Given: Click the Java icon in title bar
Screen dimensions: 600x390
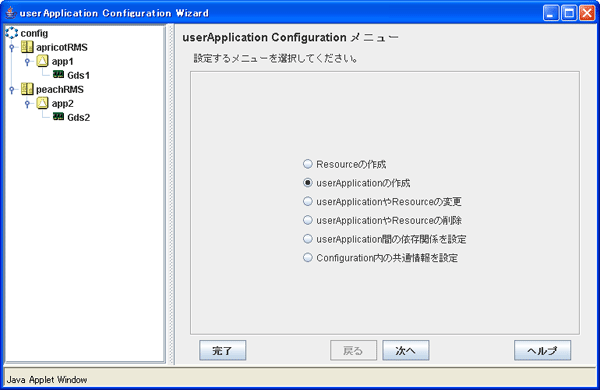Looking at the screenshot, I should tap(11, 13).
